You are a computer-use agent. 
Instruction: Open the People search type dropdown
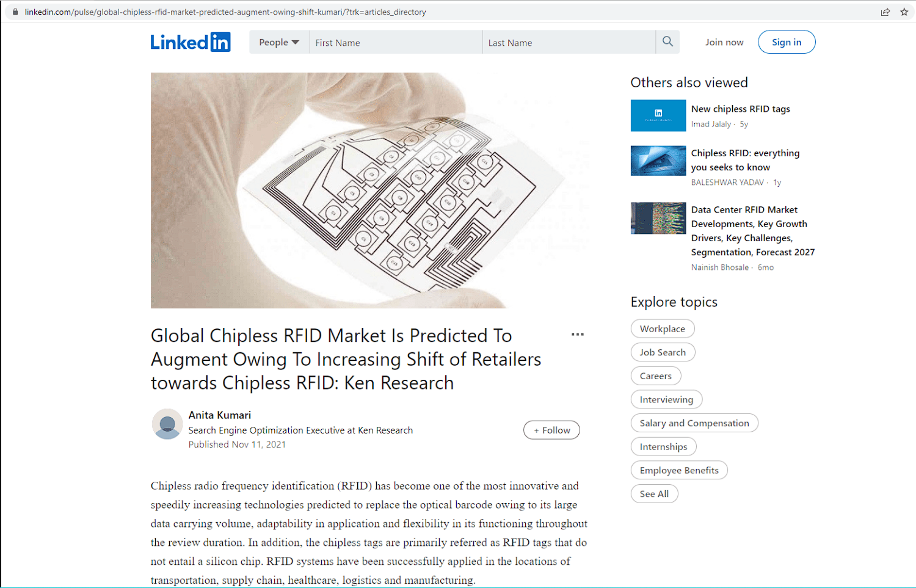point(279,42)
